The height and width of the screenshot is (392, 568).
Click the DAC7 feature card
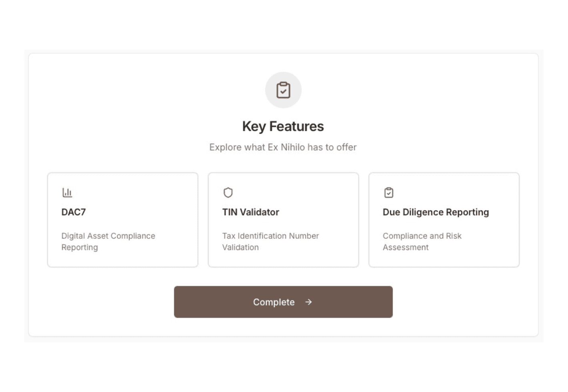(x=122, y=220)
